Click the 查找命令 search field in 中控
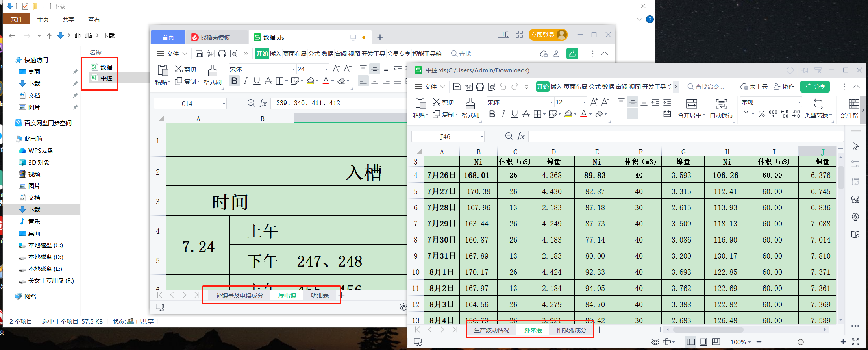 (706, 87)
